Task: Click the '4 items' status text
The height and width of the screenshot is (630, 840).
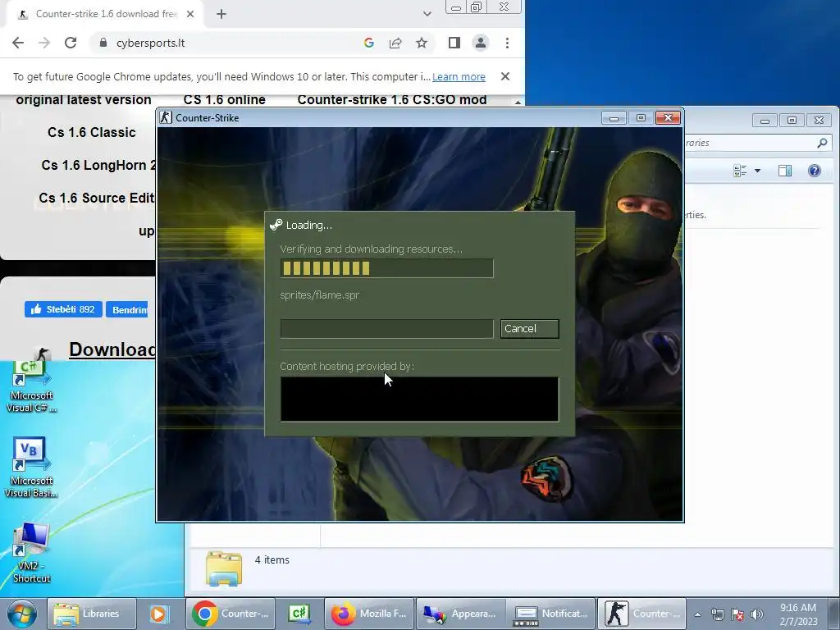Action: pos(272,559)
